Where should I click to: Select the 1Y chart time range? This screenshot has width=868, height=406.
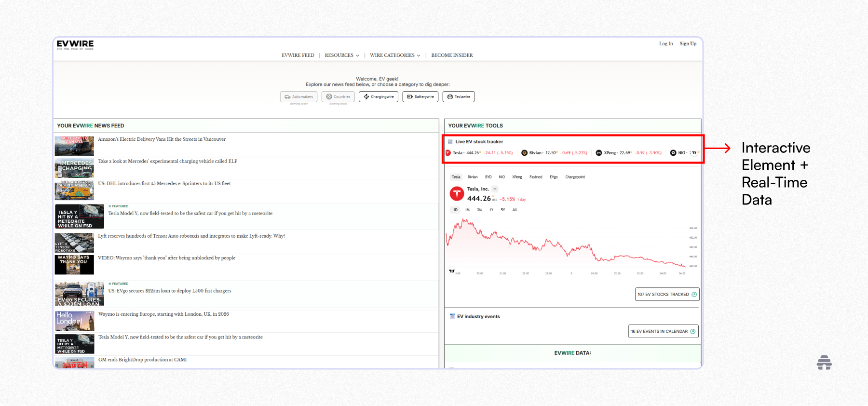(491, 210)
